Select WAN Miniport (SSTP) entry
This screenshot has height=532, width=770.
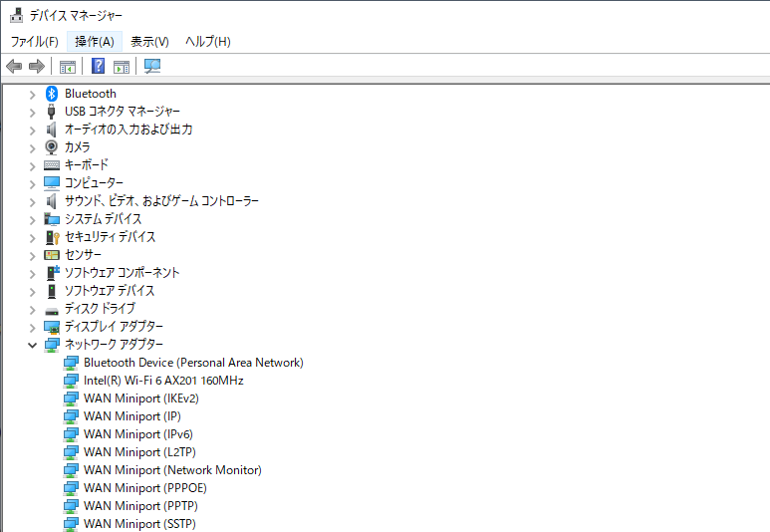click(140, 524)
